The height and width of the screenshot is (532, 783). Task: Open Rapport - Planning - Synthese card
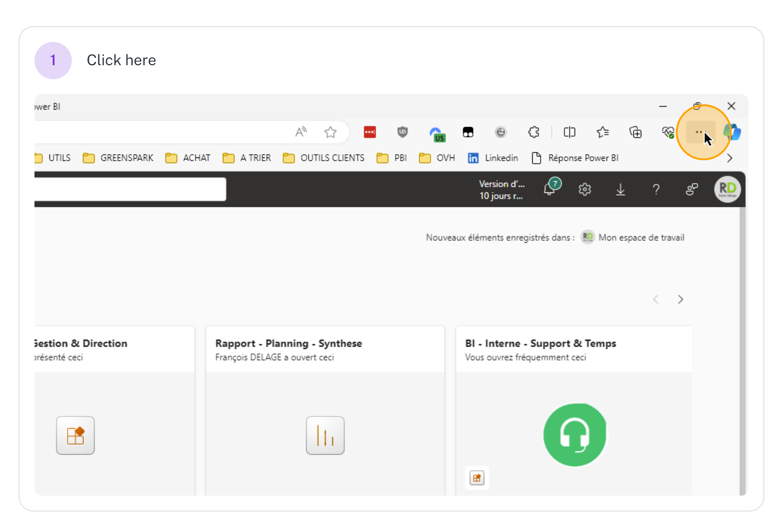325,410
